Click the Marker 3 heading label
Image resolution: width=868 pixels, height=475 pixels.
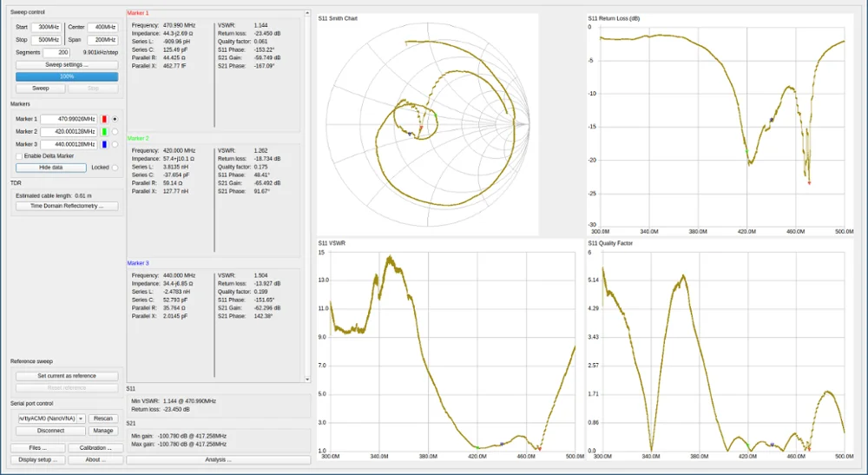tap(138, 263)
